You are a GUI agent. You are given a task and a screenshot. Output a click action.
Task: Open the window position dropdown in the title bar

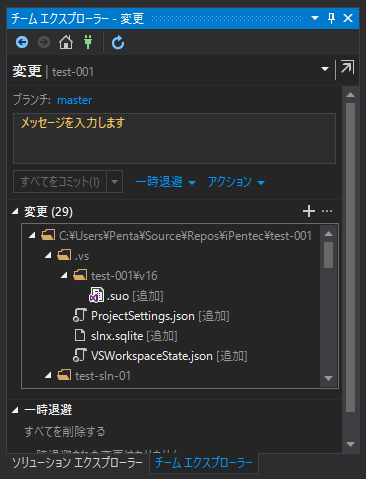315,18
